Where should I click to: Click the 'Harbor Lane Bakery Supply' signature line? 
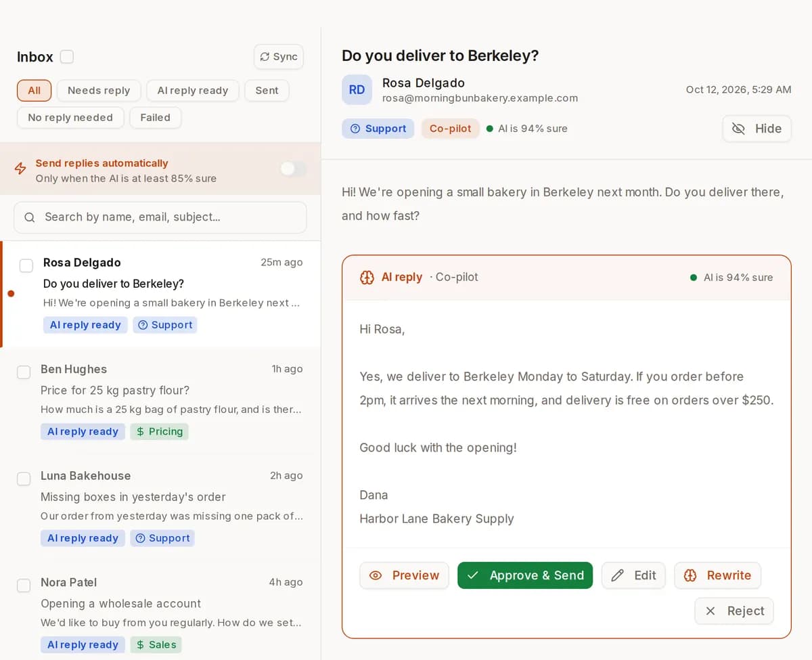[x=436, y=519]
